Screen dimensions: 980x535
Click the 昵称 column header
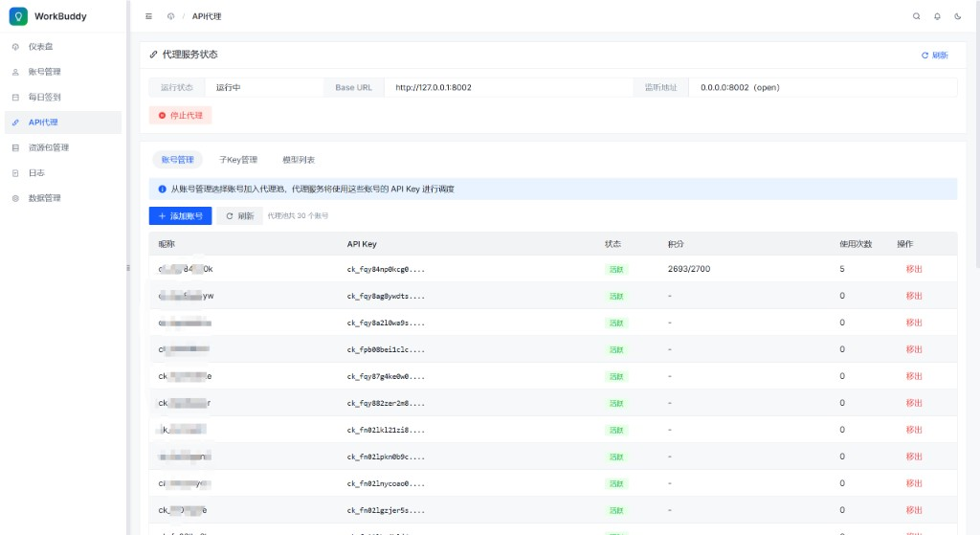(167, 244)
